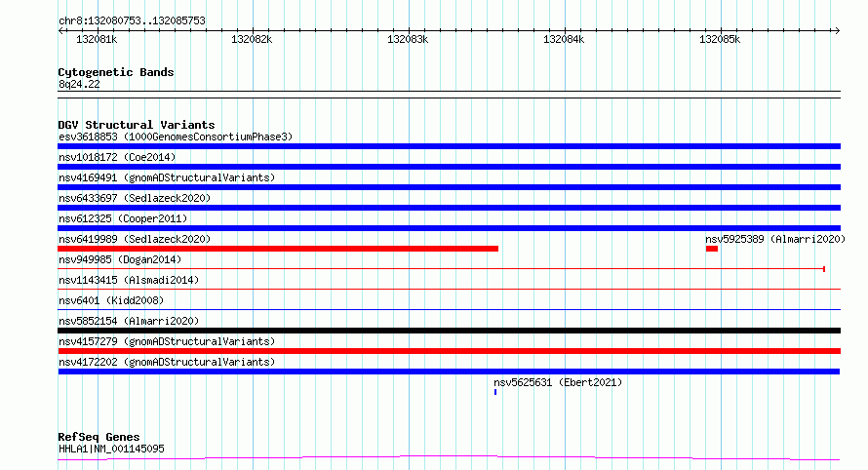Click nsv949985 (Dogan2014) label
868x470 pixels.
120,259
